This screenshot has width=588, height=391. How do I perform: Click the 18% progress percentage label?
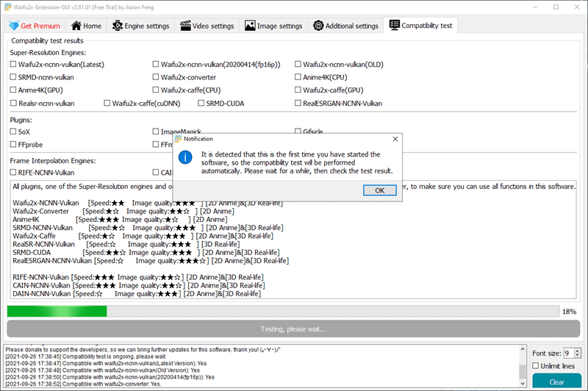[569, 312]
